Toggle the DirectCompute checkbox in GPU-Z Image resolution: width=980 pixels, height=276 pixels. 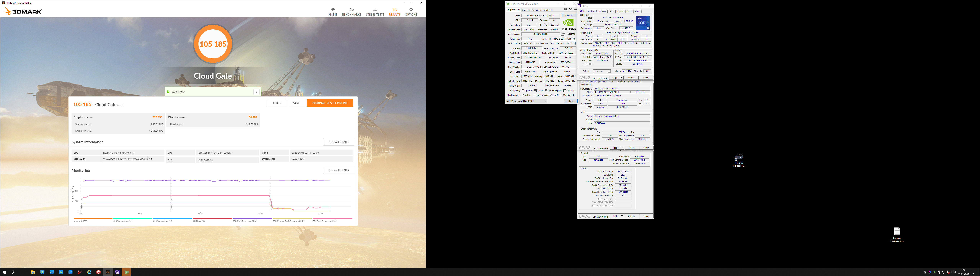pos(546,91)
